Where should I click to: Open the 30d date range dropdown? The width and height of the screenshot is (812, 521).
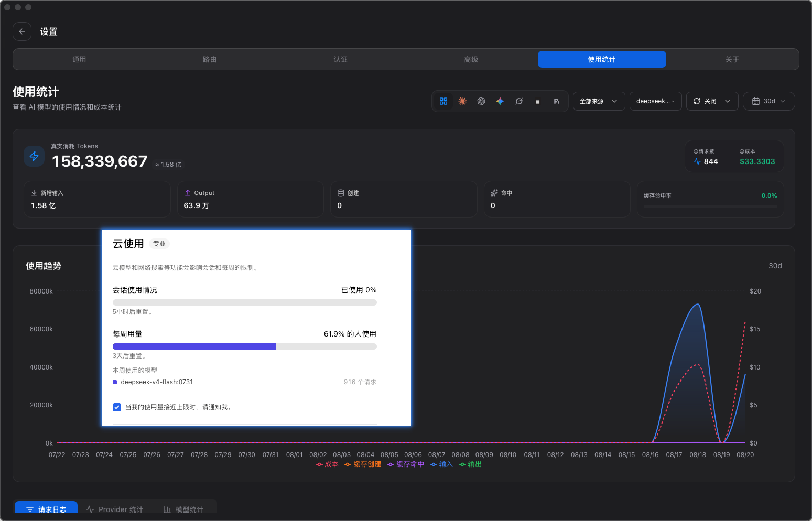tap(769, 101)
